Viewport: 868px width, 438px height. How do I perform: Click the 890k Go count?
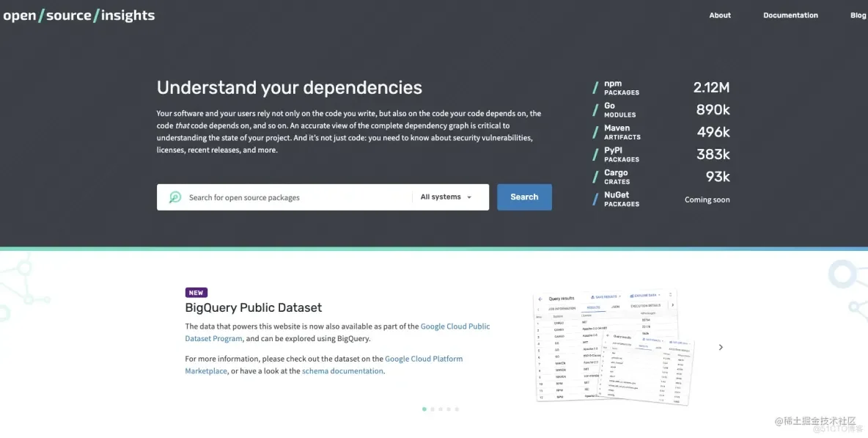click(x=713, y=109)
